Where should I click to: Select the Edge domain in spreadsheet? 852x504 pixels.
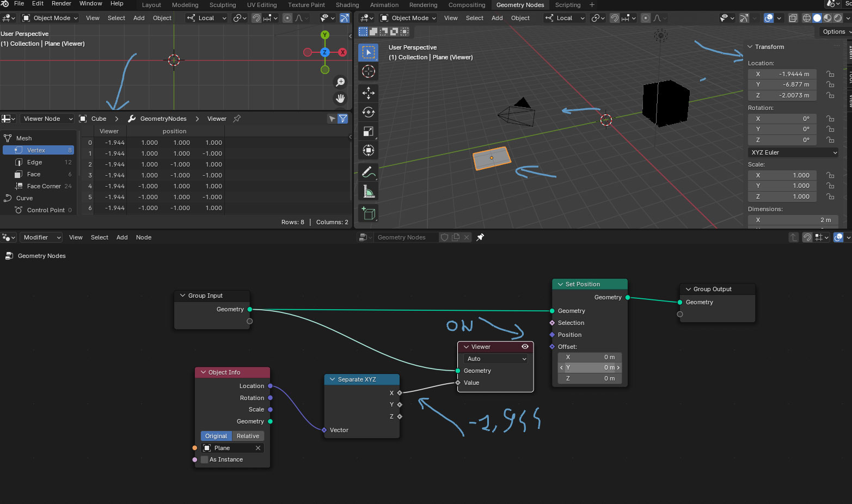tap(35, 162)
